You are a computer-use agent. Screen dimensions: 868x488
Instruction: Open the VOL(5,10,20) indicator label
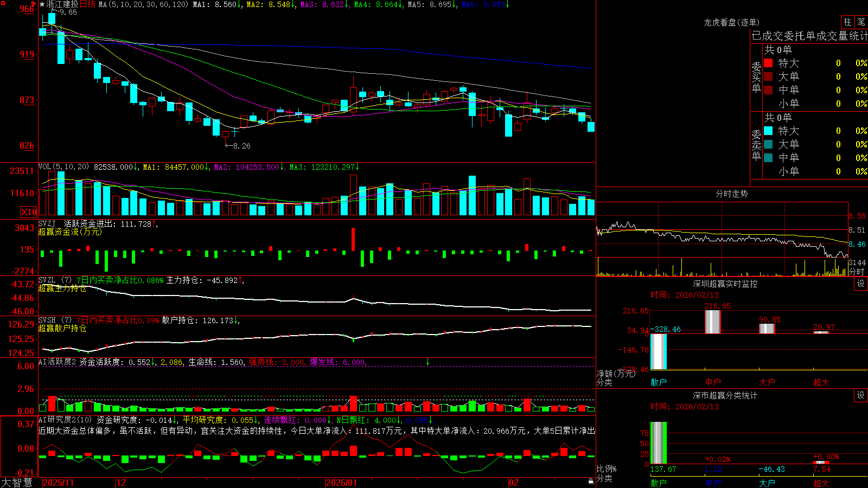63,167
